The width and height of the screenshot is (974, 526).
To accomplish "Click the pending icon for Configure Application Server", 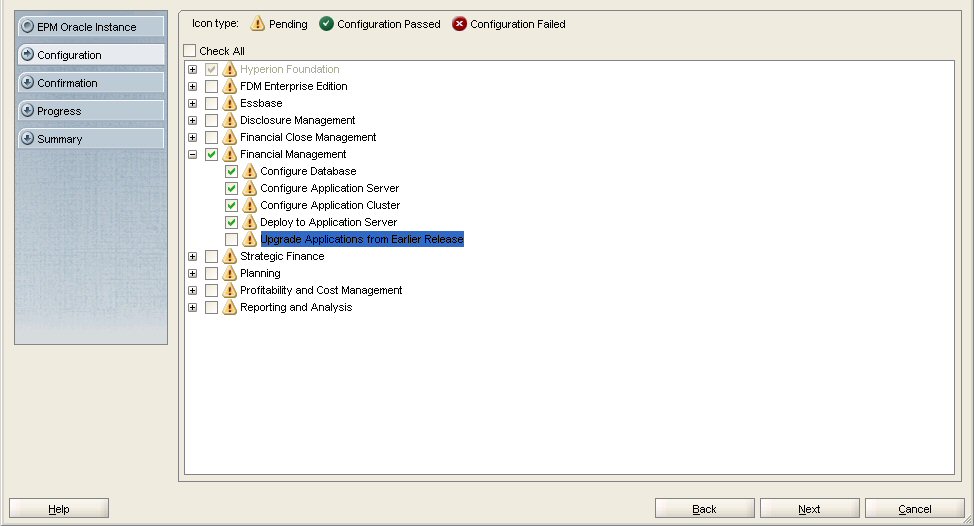I will coord(250,188).
